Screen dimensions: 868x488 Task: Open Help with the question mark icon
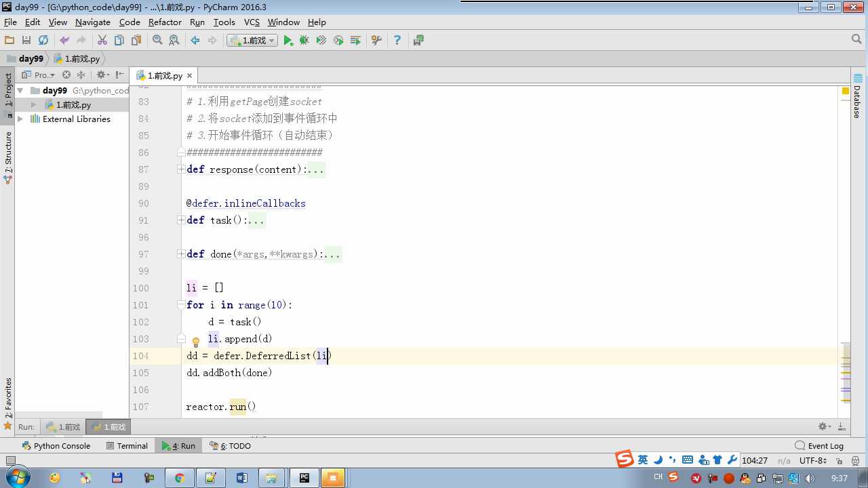pyautogui.click(x=397, y=41)
